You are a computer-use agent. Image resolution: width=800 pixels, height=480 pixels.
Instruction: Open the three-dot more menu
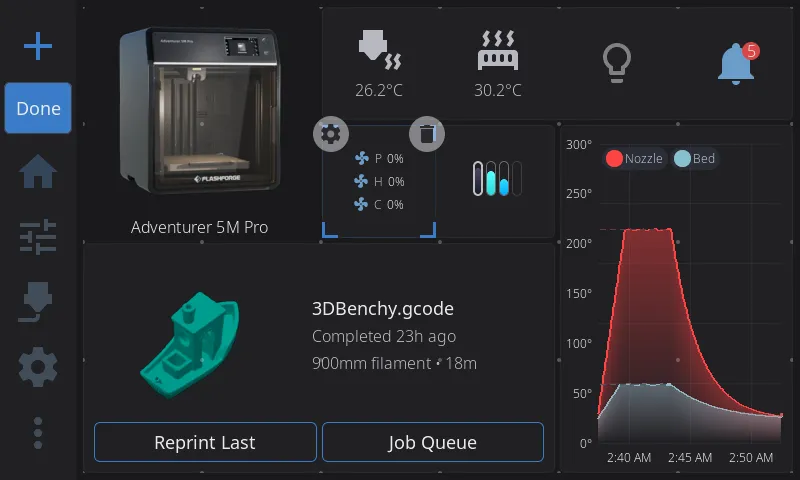coord(38,433)
